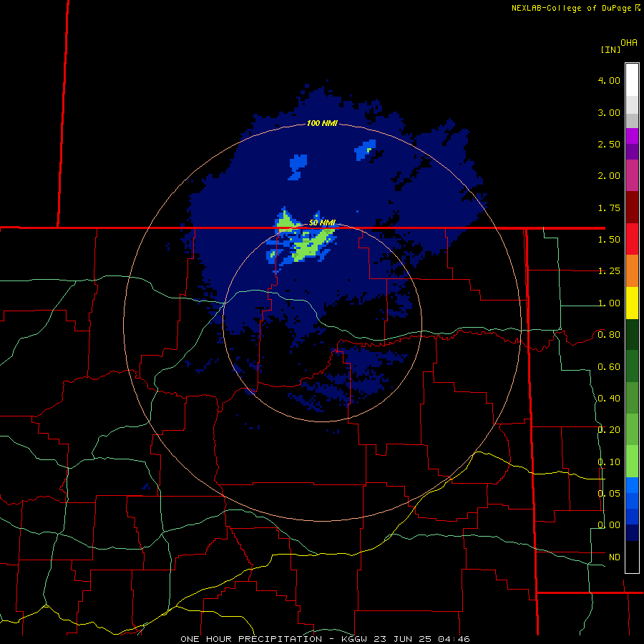644x644 pixels.
Task: Click the [IN] units label
Action: [x=610, y=49]
